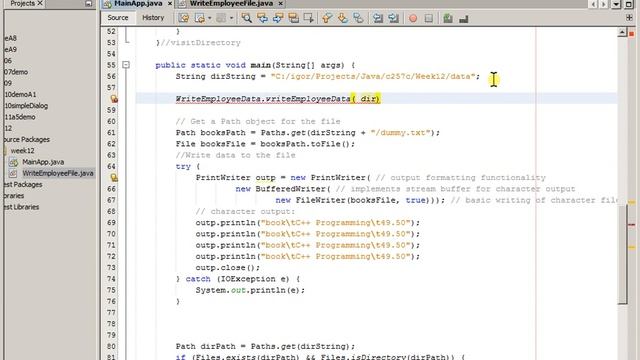
Task: Select the 10simpleDialog project
Action: pos(26,106)
